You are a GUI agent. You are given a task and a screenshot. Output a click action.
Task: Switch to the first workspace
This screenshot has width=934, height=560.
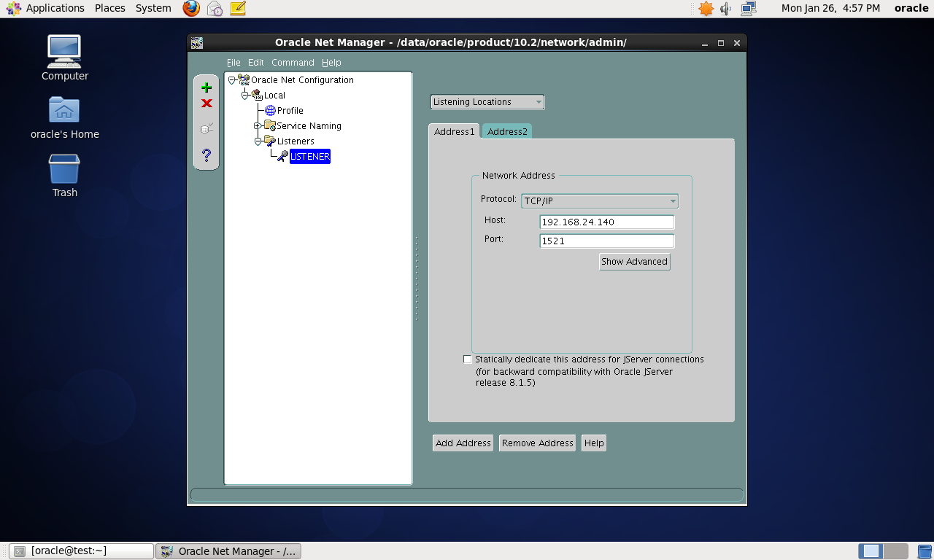point(871,551)
